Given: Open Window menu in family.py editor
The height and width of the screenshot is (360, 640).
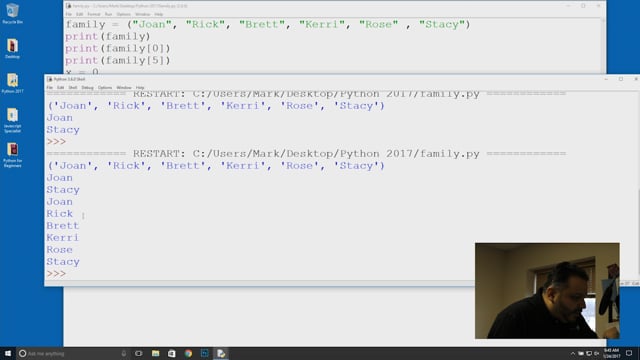Looking at the screenshot, I should (x=142, y=14).
